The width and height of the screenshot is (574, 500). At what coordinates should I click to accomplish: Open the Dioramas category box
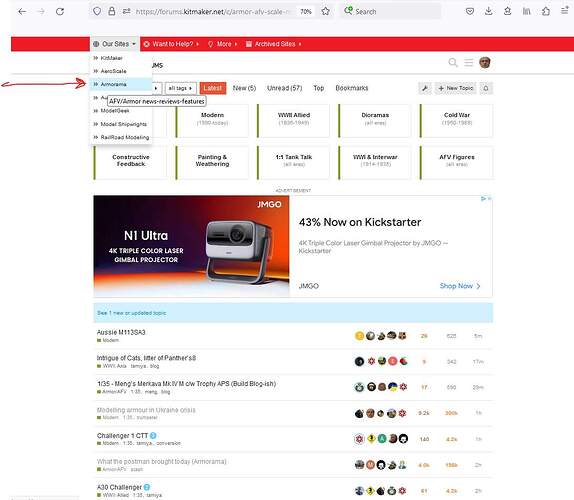click(375, 121)
